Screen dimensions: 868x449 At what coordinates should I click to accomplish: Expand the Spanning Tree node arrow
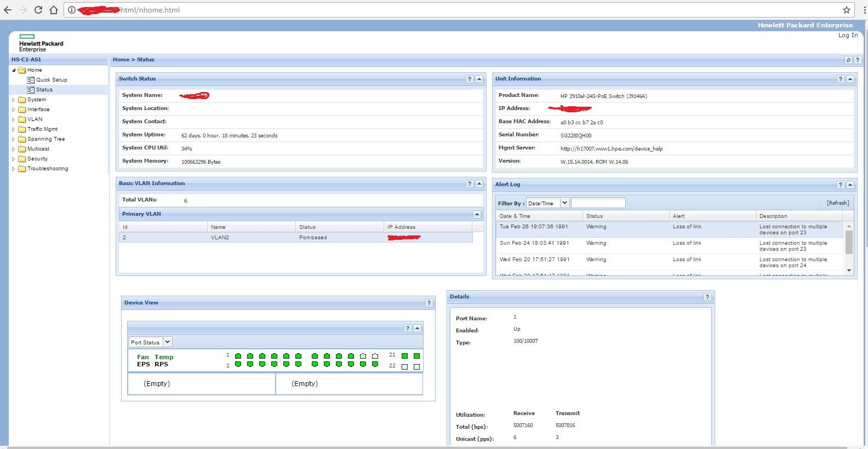tap(14, 139)
